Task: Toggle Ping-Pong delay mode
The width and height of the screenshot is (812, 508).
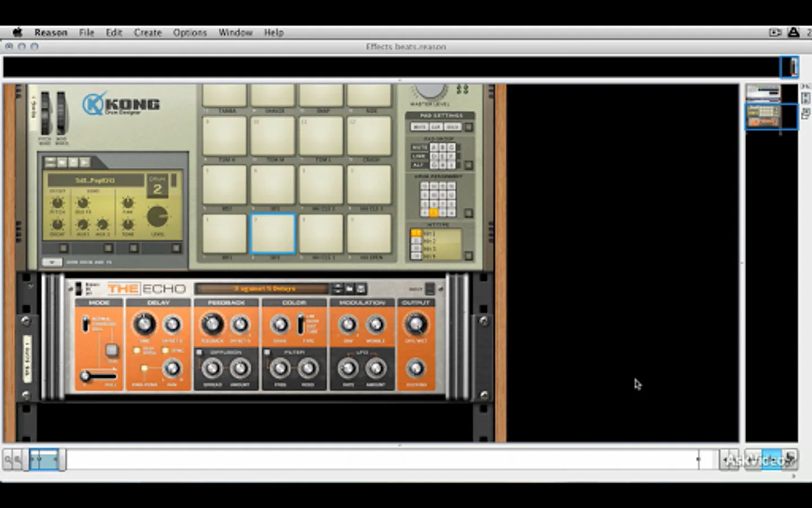Action: [x=144, y=369]
